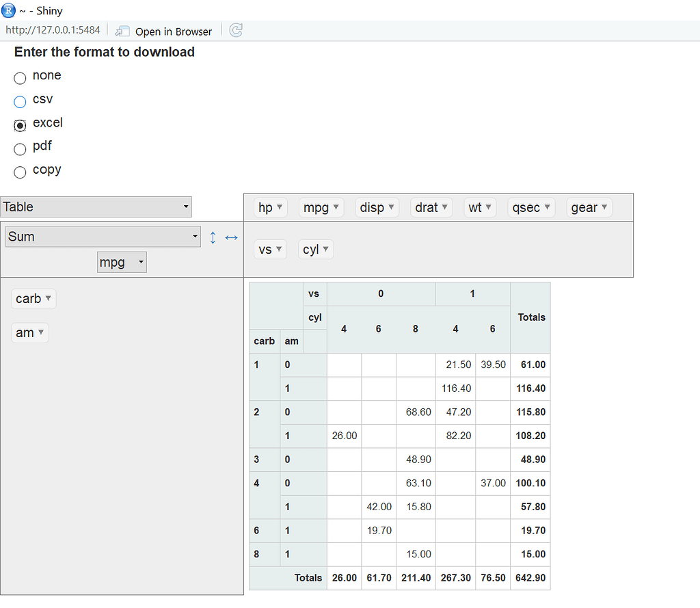Screen dimensions: 700x608
Task: Open the mpg value field dropdown
Action: 122,261
